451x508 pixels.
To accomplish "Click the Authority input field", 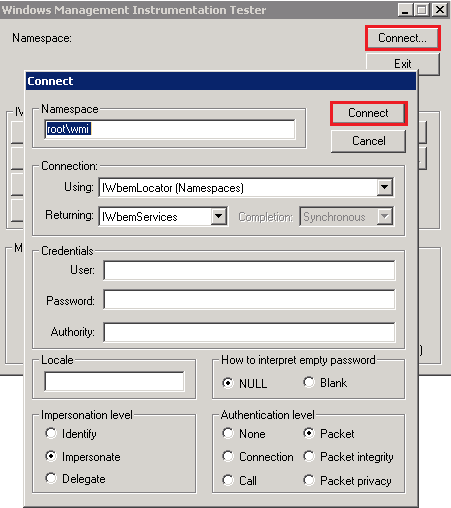I will (x=249, y=332).
